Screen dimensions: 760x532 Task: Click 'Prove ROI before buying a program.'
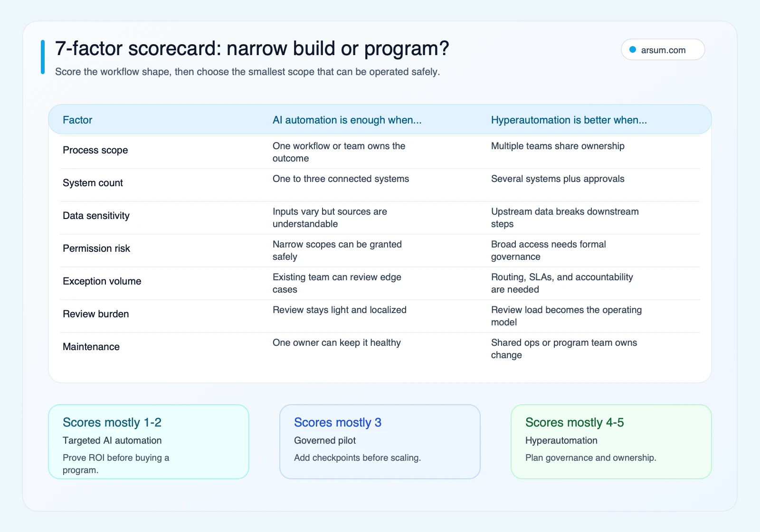coord(116,464)
